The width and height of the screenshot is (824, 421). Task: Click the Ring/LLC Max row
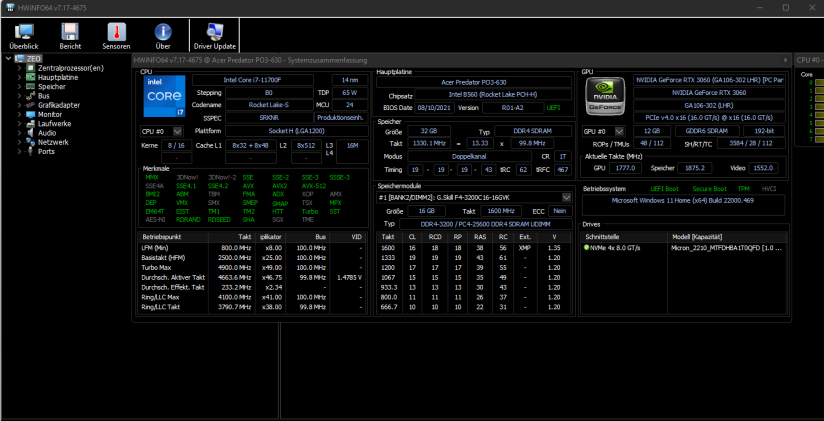point(252,297)
